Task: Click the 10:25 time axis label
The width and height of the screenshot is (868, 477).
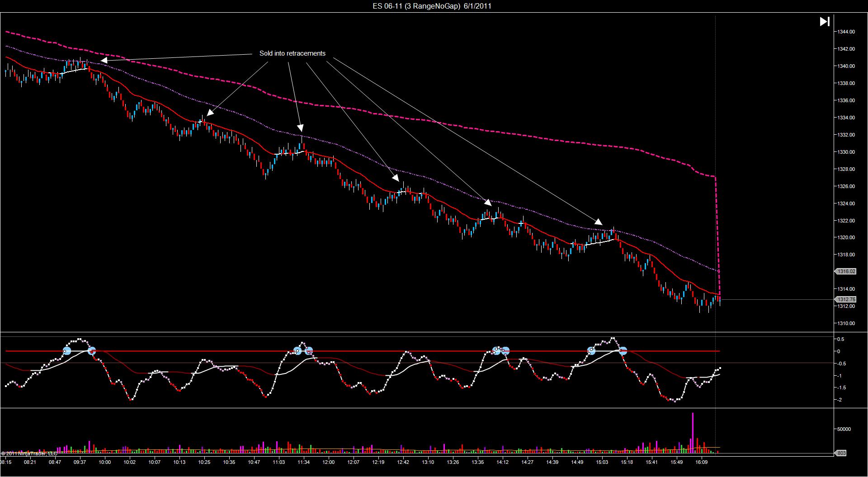Action: coord(204,462)
